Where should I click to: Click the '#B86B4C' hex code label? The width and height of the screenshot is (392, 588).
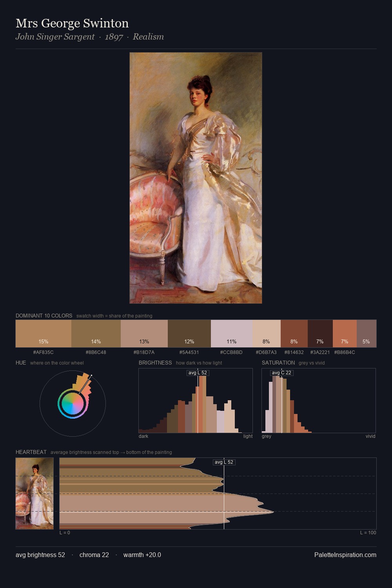tap(345, 352)
